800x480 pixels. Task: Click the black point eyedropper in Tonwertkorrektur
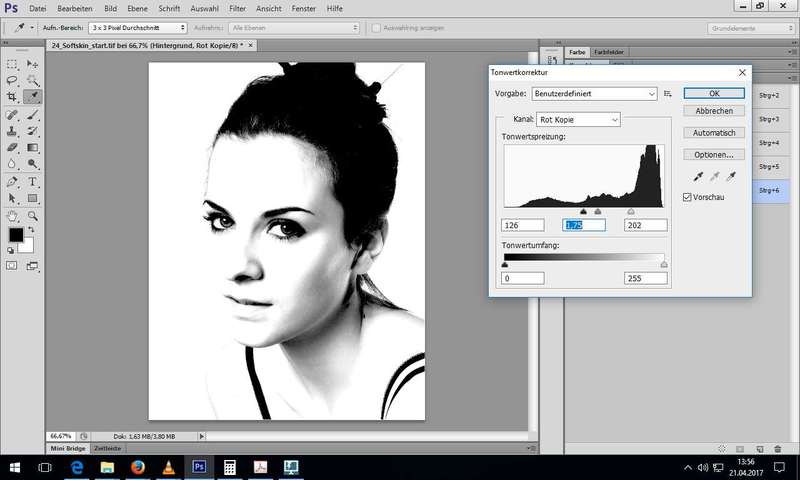click(696, 177)
